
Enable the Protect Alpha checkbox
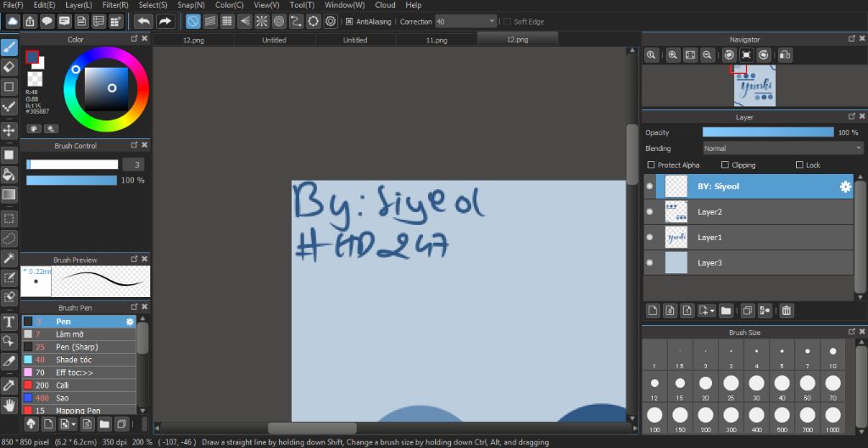tap(652, 165)
